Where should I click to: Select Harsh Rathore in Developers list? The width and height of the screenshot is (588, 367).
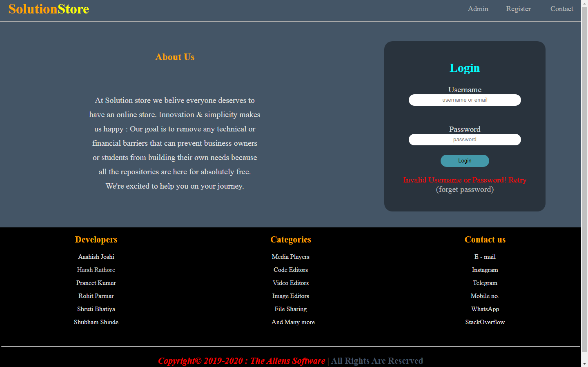click(x=96, y=270)
